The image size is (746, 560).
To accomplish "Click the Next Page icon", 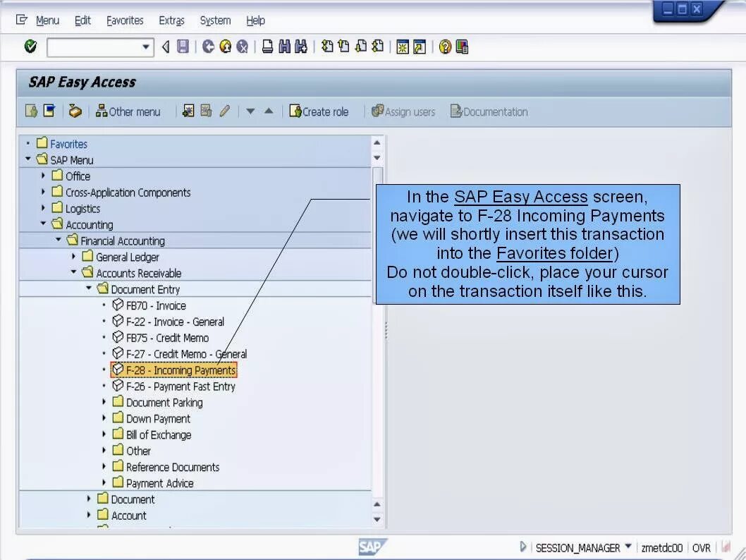I will click(361, 46).
